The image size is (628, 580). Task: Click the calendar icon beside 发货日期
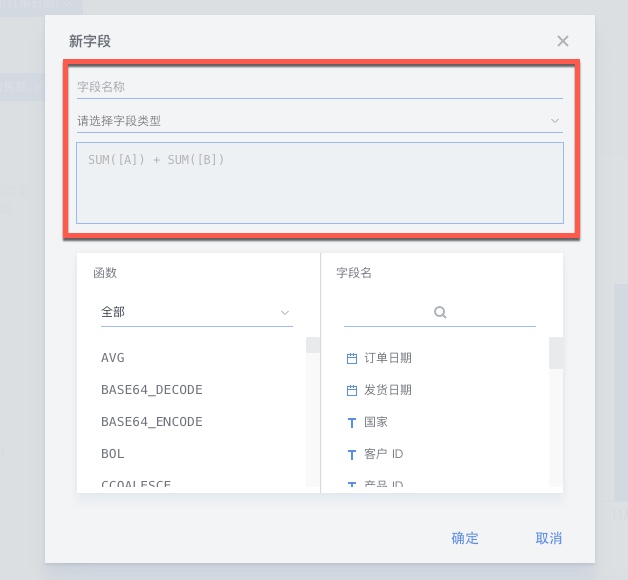coord(352,391)
